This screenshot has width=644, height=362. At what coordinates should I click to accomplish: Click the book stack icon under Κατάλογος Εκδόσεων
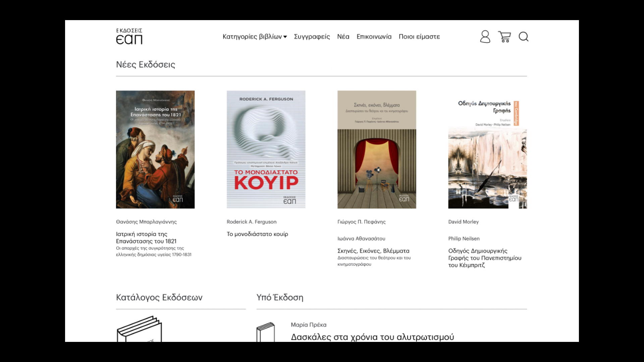(x=139, y=329)
